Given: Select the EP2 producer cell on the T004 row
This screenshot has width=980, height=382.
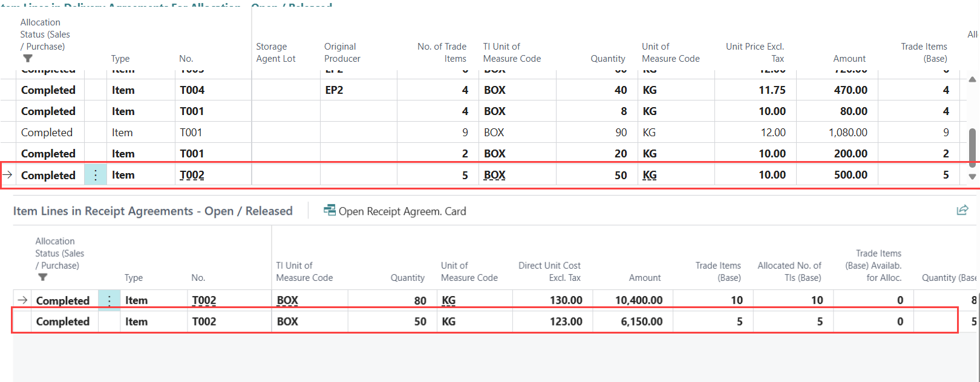Looking at the screenshot, I should [x=335, y=90].
